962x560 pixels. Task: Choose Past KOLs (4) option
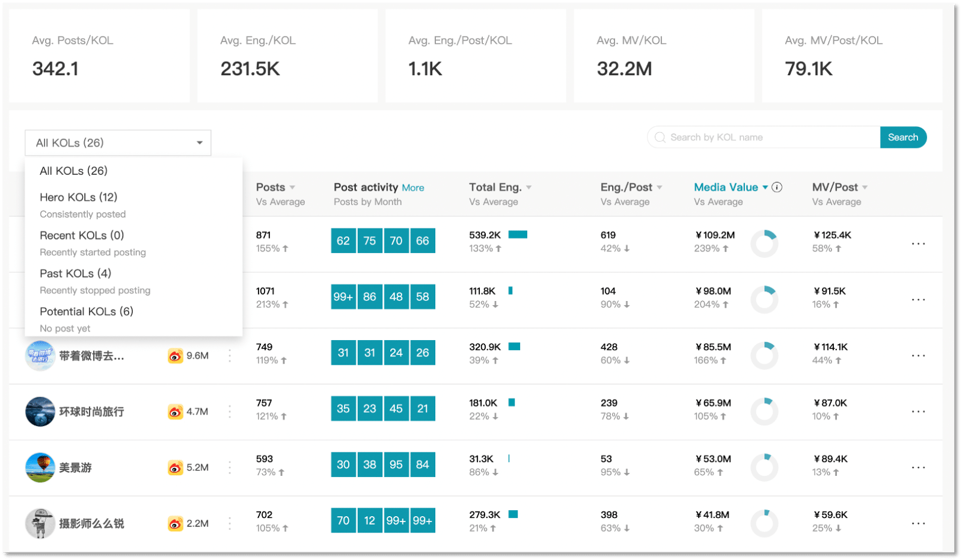[x=76, y=274]
